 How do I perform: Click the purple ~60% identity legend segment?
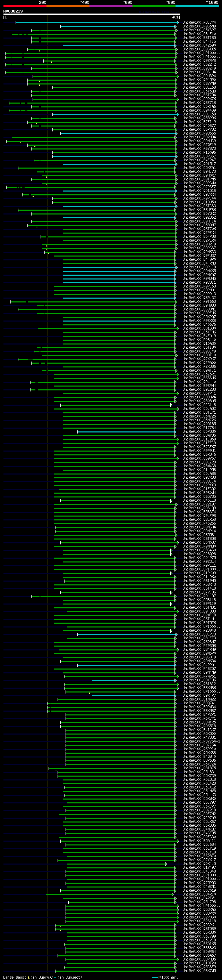pyautogui.click(x=111, y=6)
